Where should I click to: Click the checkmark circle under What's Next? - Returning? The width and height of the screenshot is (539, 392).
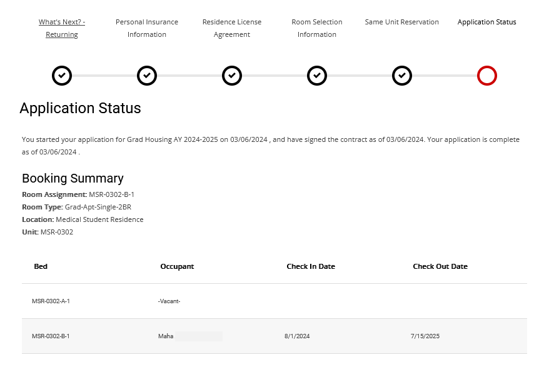62,76
